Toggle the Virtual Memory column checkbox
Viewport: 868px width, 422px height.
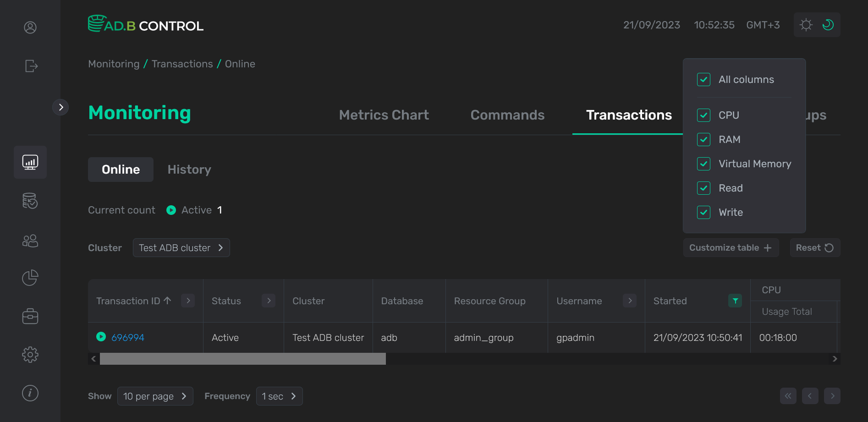[703, 164]
